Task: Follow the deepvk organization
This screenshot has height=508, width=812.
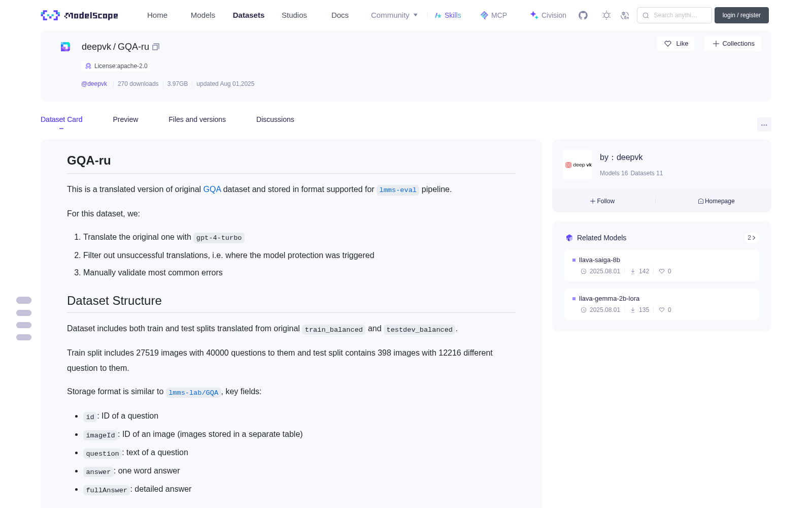Action: click(602, 201)
